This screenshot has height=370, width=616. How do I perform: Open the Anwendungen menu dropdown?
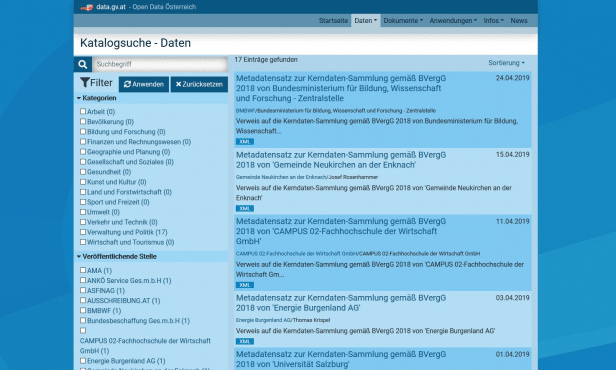tap(453, 20)
